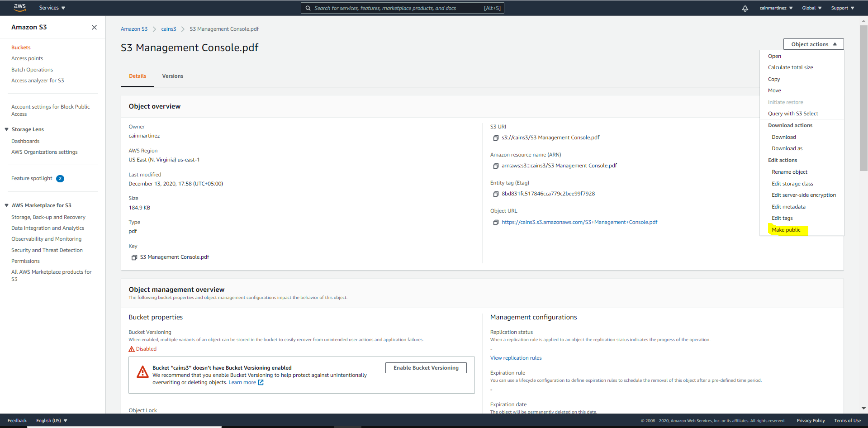Screen dimensions: 868x428
Task: Open the Terms of Use footer link
Action: (847, 420)
